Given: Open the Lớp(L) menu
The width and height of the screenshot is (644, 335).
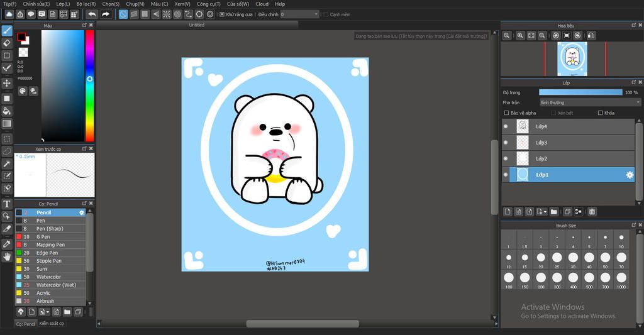Looking at the screenshot, I should pos(63,4).
